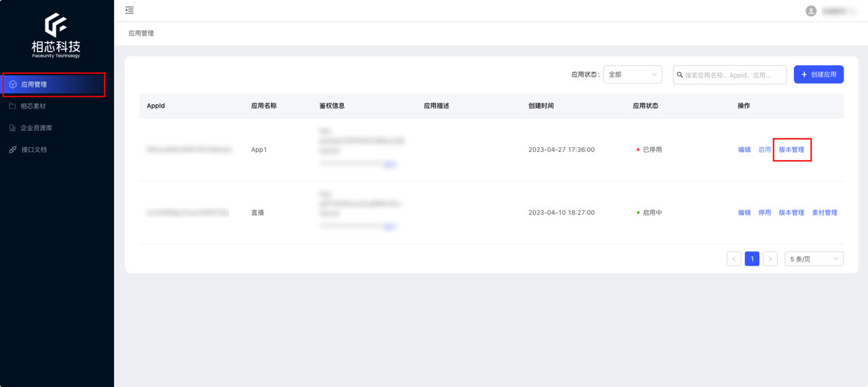The image size is (868, 387).
Task: Go to previous page arrow
Action: click(x=734, y=259)
